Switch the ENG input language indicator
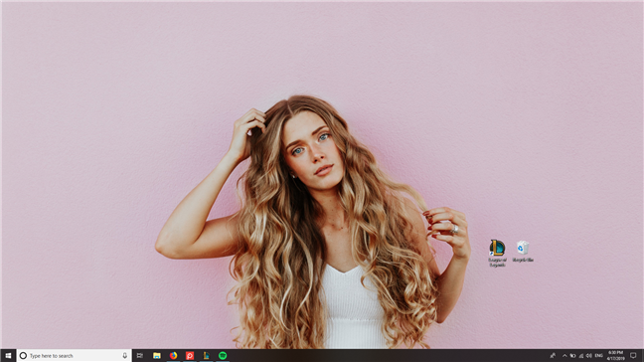Image resolution: width=644 pixels, height=362 pixels. click(599, 355)
